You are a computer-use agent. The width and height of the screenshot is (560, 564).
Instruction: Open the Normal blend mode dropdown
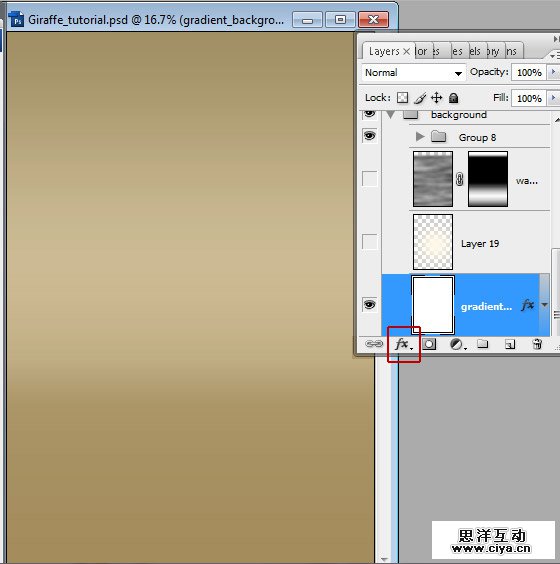pos(414,73)
